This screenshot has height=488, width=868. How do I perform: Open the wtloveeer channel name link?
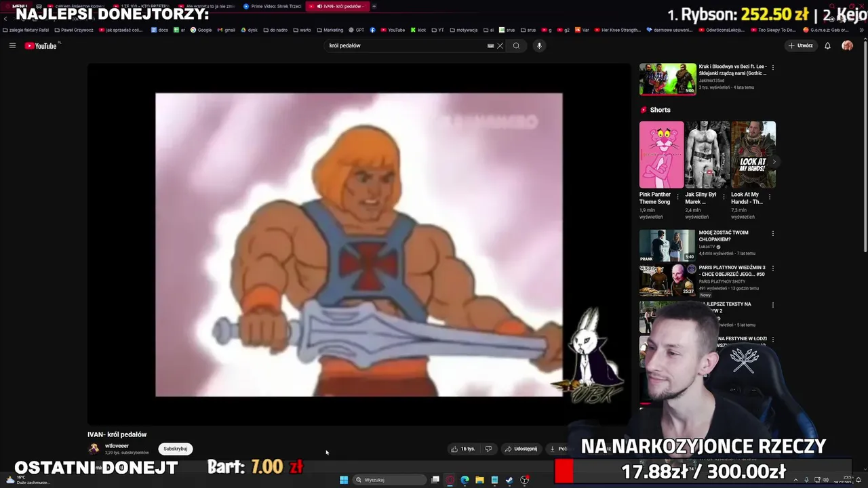click(117, 446)
